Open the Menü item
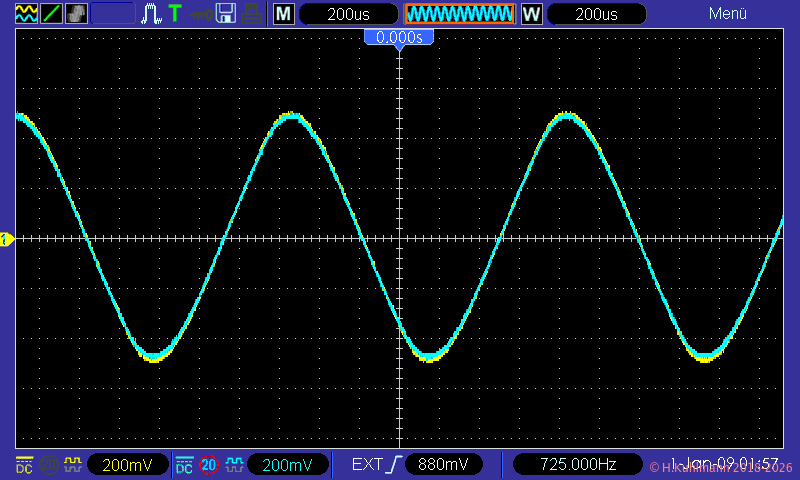Viewport: 800px width, 480px height. (x=727, y=14)
